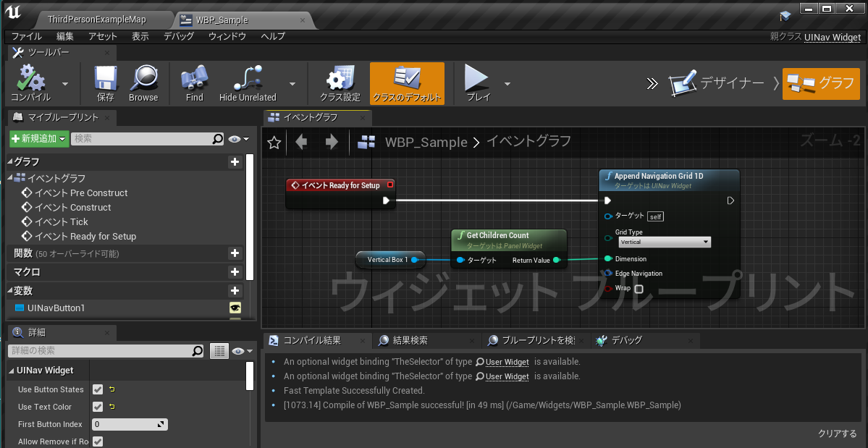Image resolution: width=868 pixels, height=448 pixels.
Task: Edit First Button Index value field
Action: (x=129, y=424)
